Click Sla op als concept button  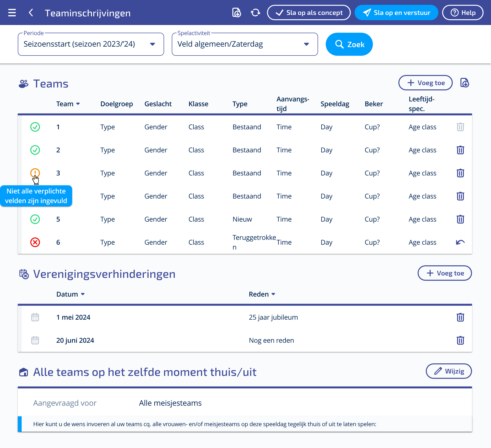pos(309,13)
